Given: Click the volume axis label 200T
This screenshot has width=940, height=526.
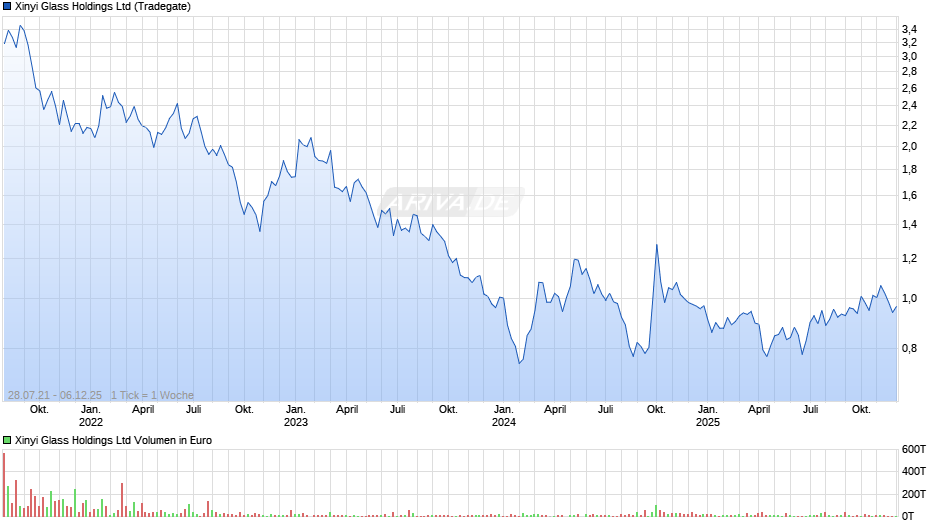Looking at the screenshot, I should coord(914,494).
